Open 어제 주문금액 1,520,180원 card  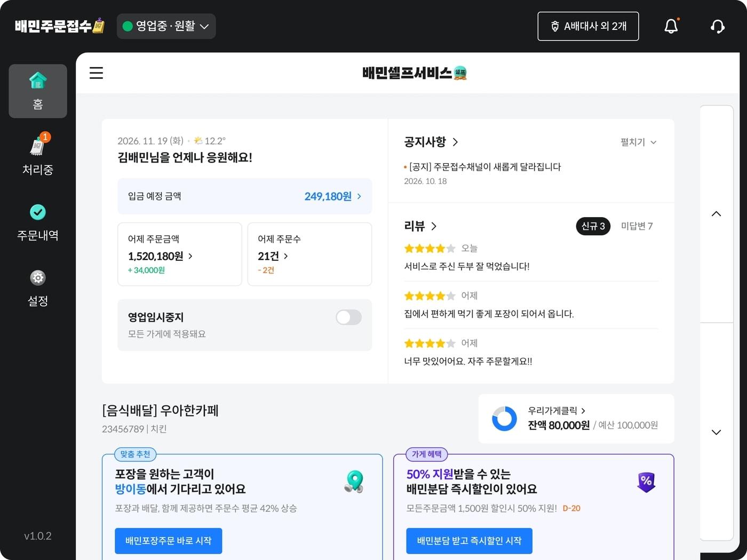coord(180,254)
